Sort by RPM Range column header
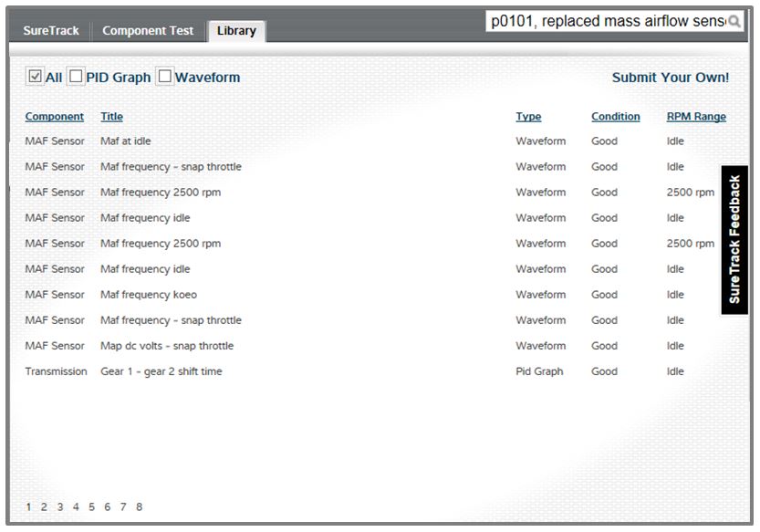Image resolution: width=760 pixels, height=532 pixels. point(696,117)
